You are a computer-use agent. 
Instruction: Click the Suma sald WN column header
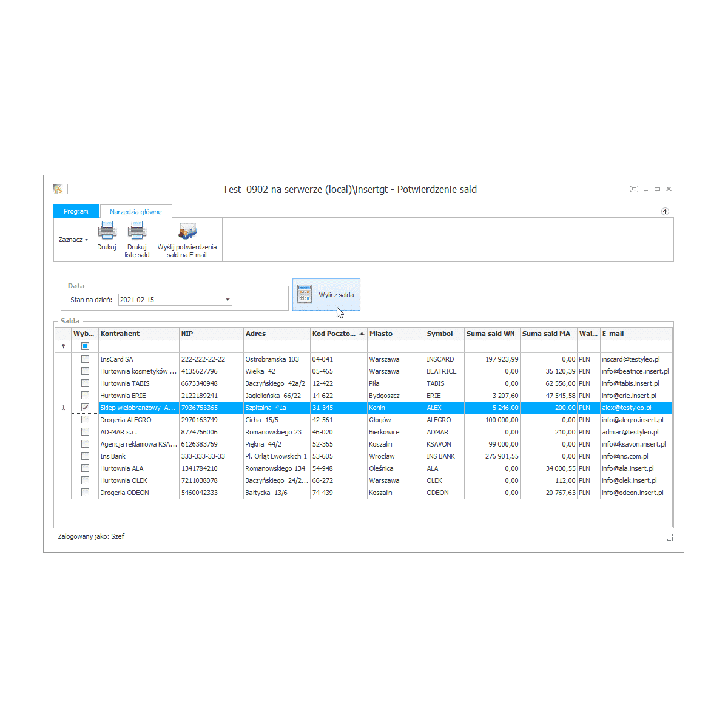(x=490, y=334)
